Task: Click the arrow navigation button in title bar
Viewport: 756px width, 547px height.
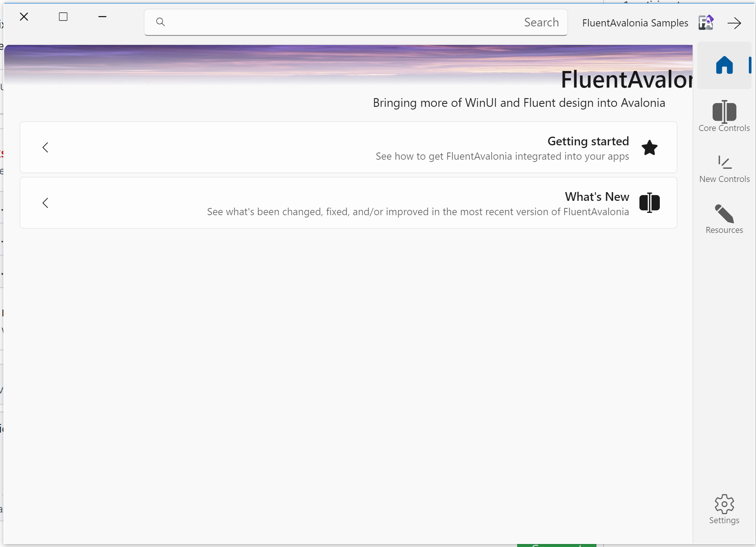Action: tap(734, 23)
